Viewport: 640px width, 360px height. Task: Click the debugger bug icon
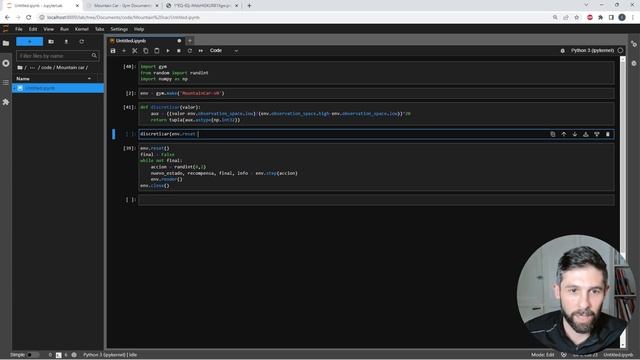[x=562, y=51]
